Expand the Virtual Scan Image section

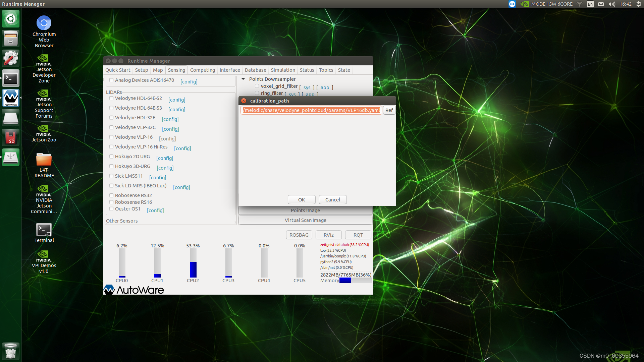pos(305,220)
